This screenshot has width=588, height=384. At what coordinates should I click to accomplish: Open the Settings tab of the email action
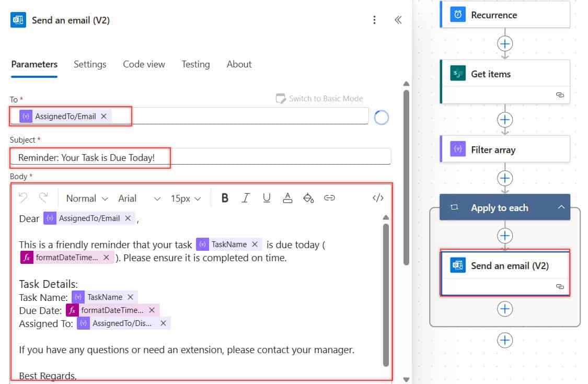(90, 64)
